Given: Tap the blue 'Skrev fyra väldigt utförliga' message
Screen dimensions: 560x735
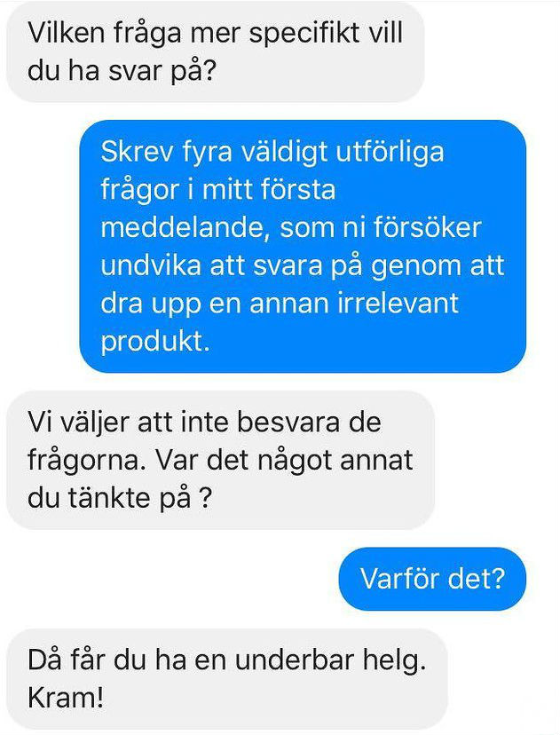Looking at the screenshot, I should 303,246.
